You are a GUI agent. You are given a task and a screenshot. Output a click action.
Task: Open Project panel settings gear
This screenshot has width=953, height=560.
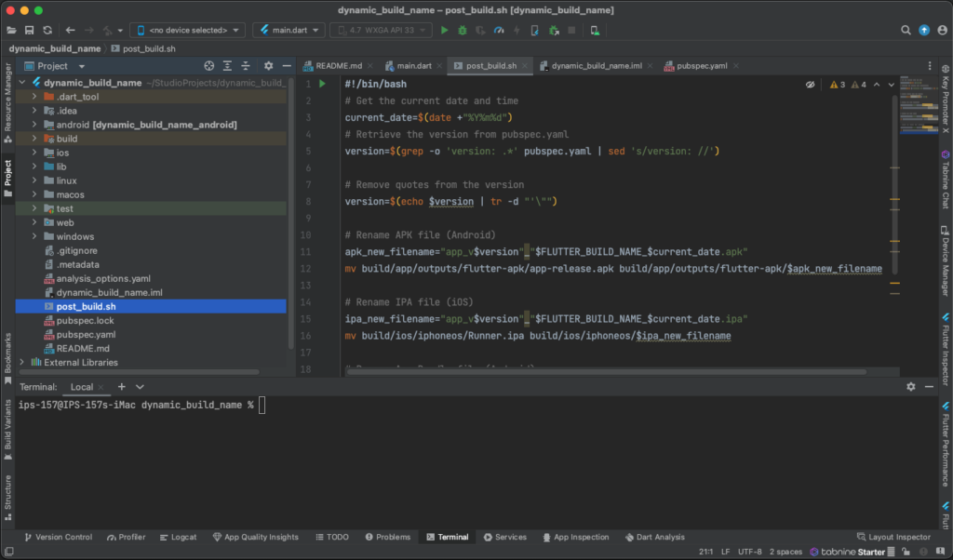tap(269, 66)
